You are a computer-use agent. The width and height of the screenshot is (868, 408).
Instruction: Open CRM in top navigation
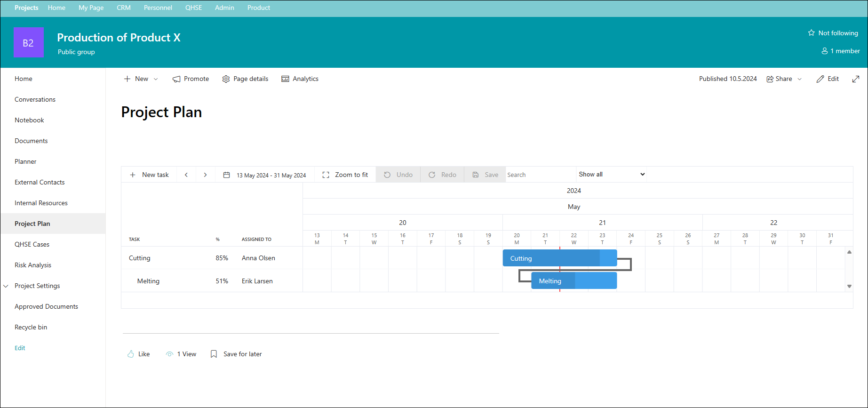124,8
